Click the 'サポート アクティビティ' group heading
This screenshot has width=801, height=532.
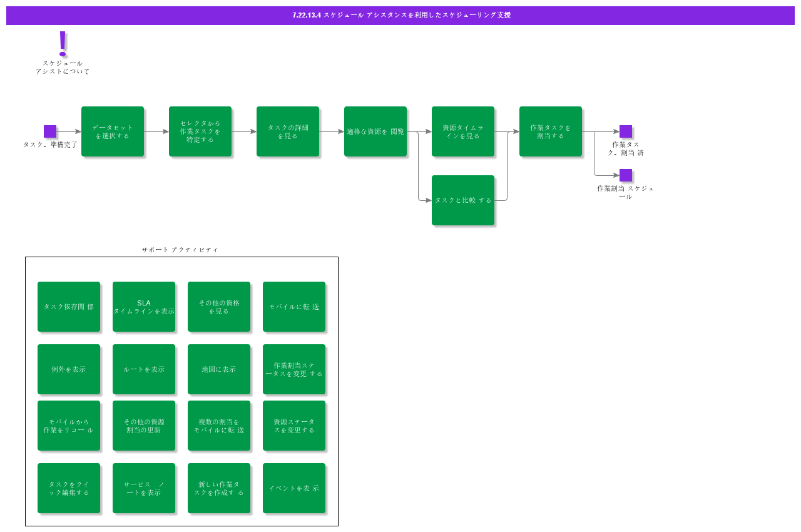click(180, 250)
